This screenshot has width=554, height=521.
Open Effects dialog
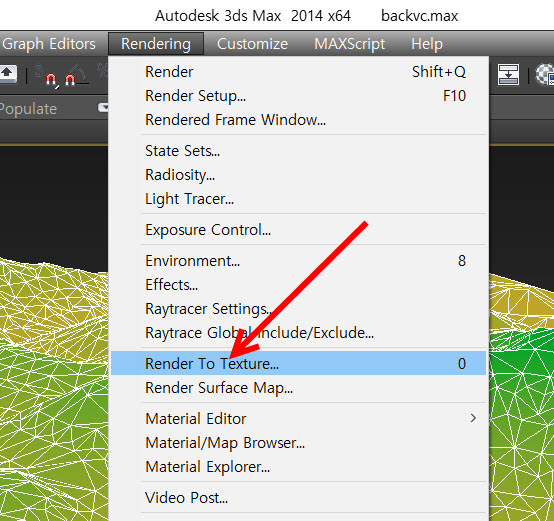click(299, 285)
